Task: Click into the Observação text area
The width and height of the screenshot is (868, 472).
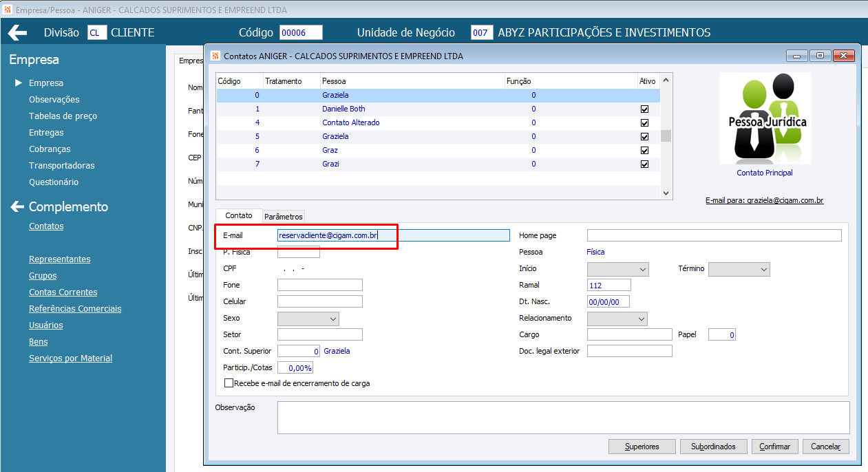Action: coord(564,418)
